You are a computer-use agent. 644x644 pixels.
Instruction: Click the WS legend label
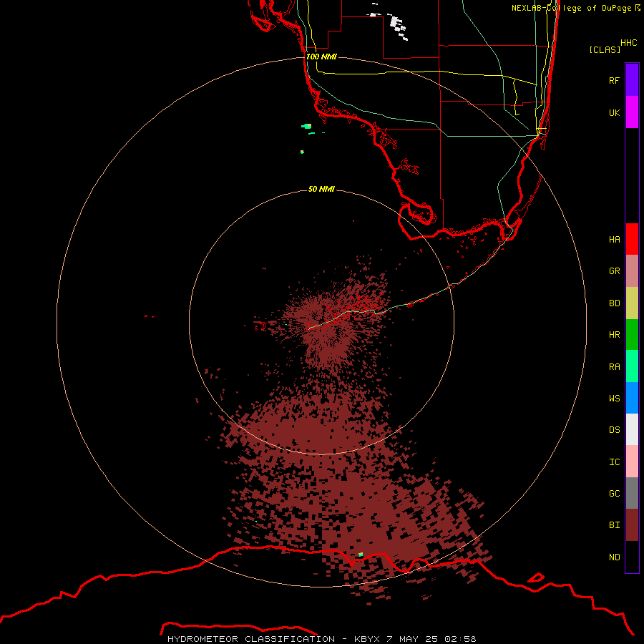click(x=614, y=398)
